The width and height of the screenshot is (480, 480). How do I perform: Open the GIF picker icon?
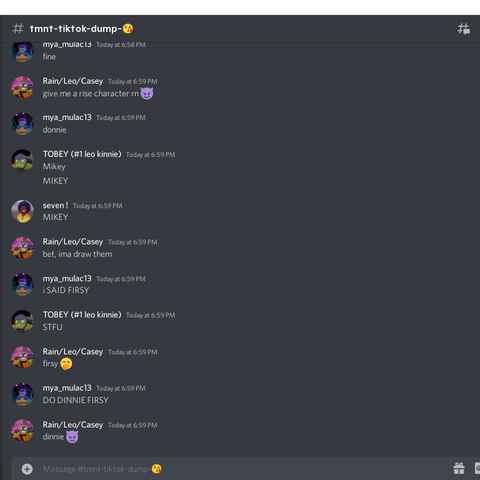coord(477,468)
